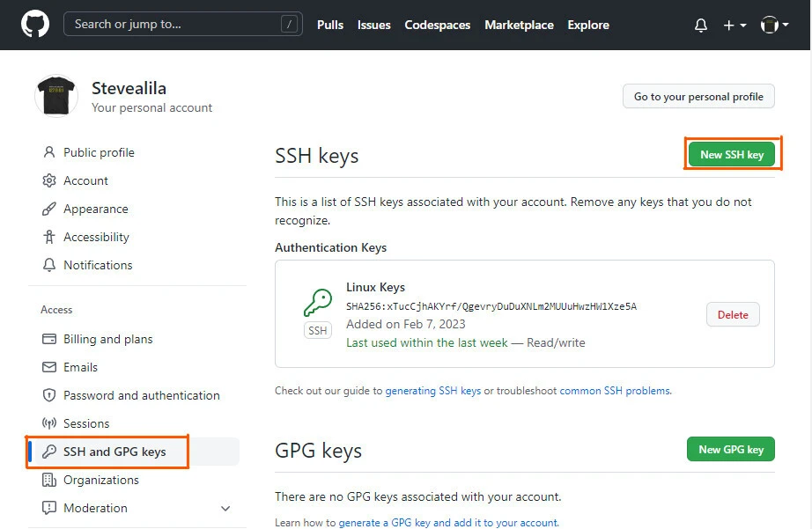Expand the plus create-new dropdown
Viewport: 812px width, 529px height.
point(734,26)
